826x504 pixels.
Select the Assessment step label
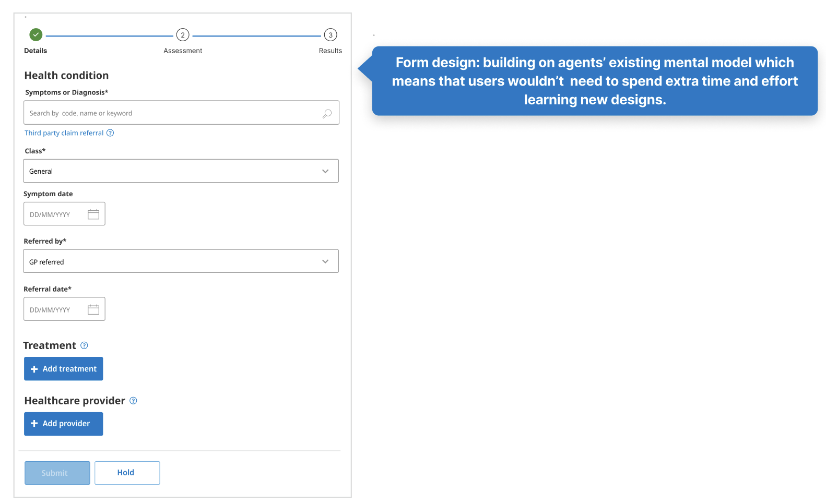183,51
